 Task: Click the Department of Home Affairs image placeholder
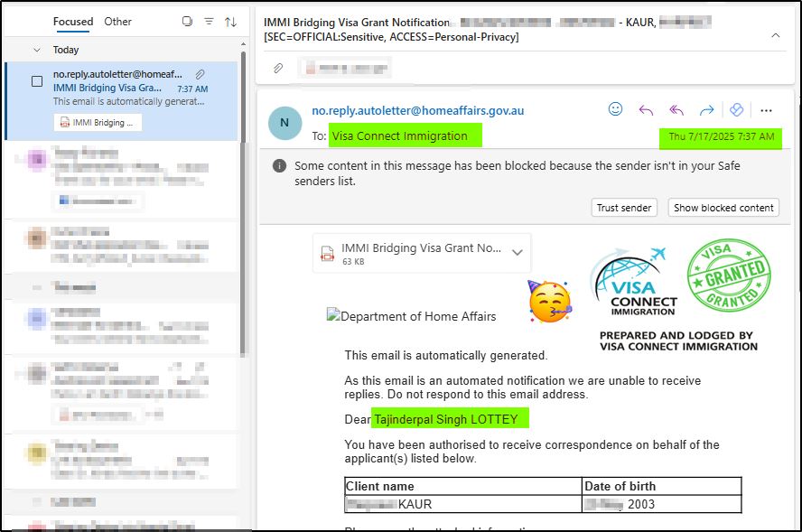coord(411,316)
